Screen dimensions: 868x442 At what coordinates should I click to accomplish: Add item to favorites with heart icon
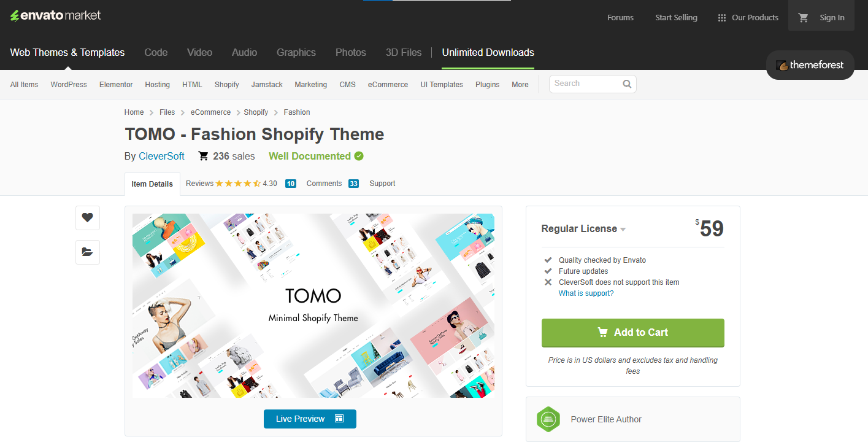pyautogui.click(x=88, y=217)
